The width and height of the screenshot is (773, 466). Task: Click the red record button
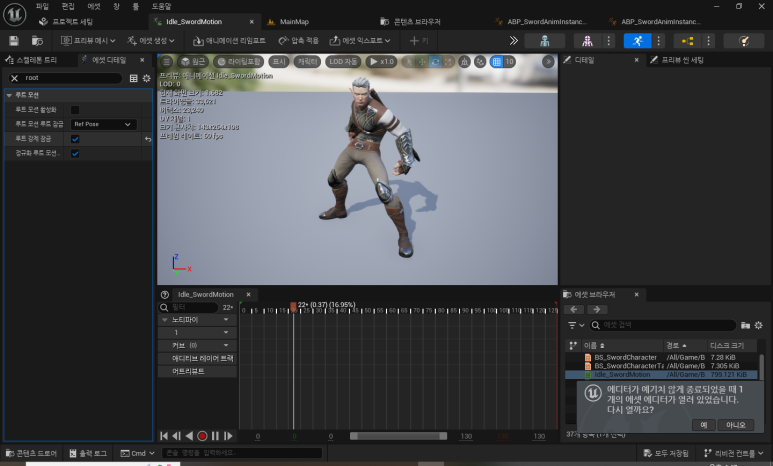202,436
